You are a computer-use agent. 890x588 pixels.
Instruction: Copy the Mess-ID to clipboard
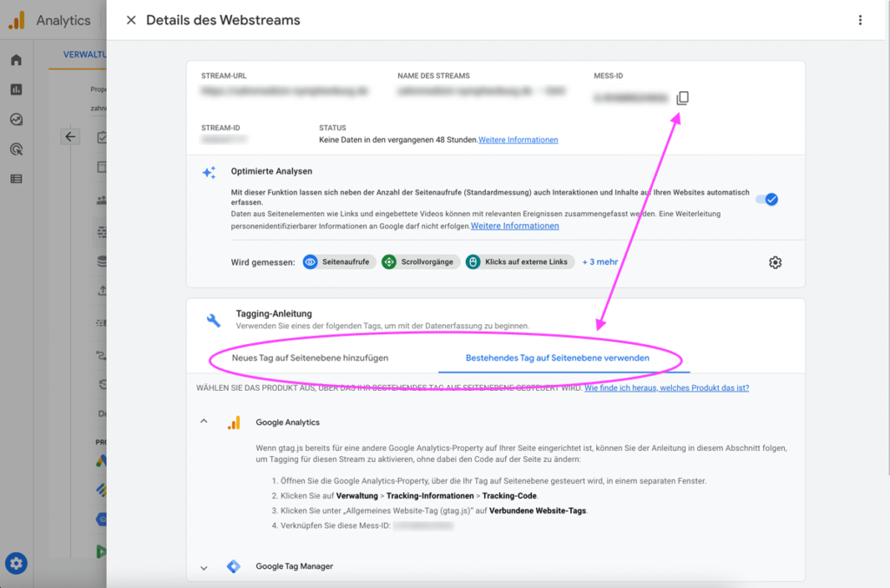[x=682, y=98]
